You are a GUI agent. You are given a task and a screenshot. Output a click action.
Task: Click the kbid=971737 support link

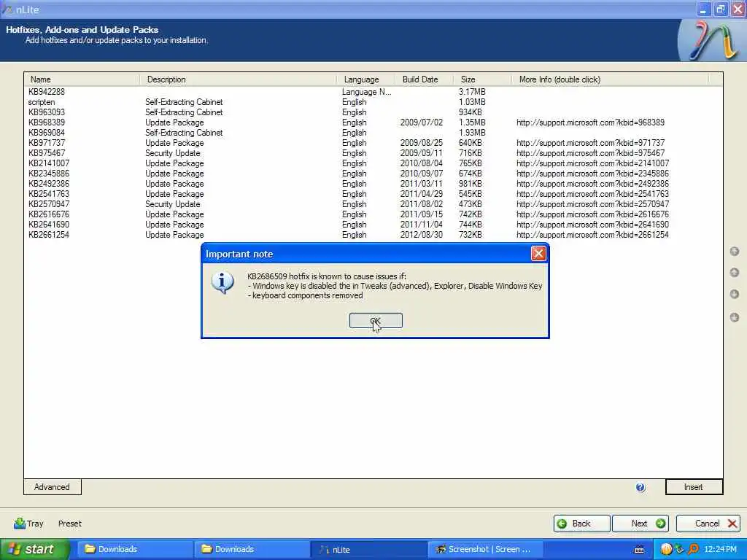(590, 143)
